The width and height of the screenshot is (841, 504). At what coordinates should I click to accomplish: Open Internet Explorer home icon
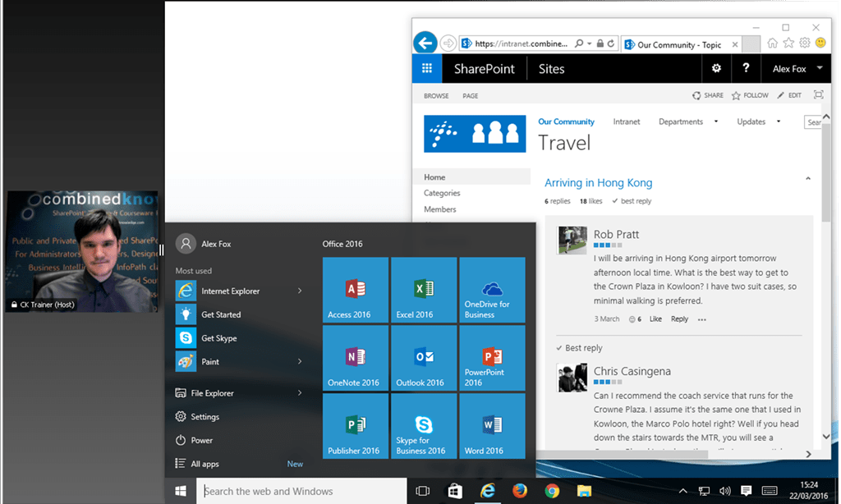pyautogui.click(x=772, y=44)
